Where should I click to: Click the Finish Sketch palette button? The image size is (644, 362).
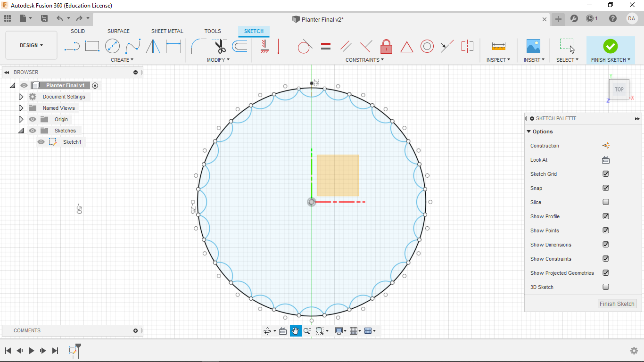[617, 304]
